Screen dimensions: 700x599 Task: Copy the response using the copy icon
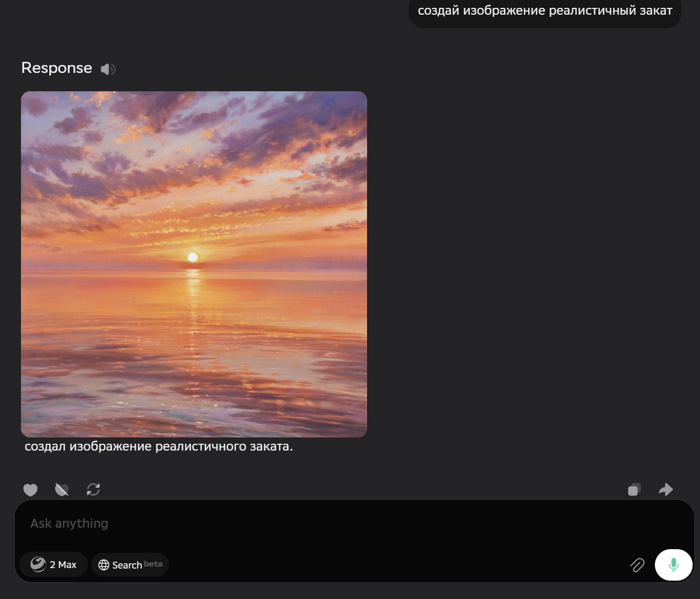634,489
